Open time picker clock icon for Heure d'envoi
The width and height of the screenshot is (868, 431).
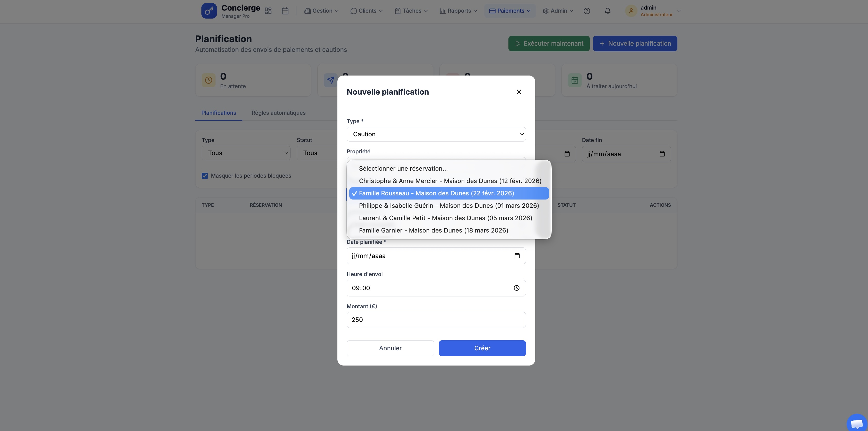tap(517, 288)
